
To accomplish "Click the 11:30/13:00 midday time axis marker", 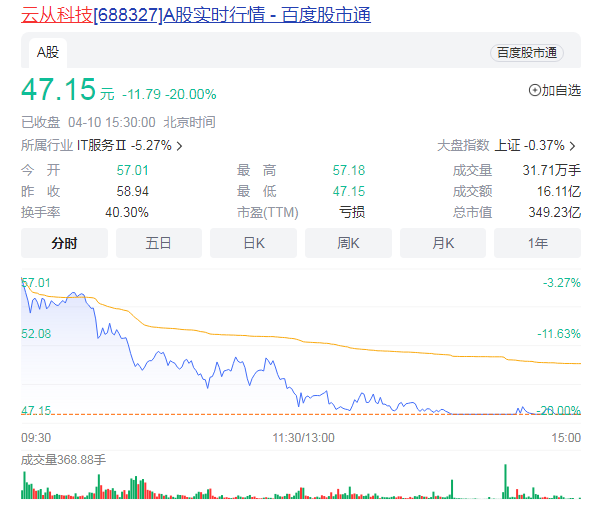I will 301,437.
